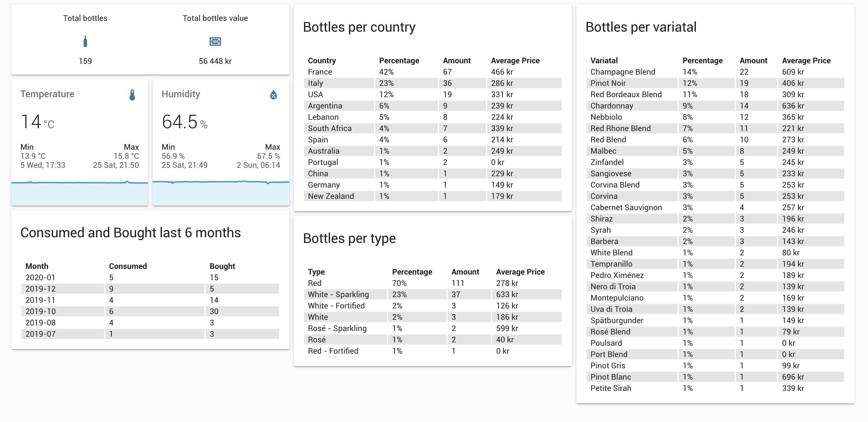Click the 14 °C temperature reading
Screen dimensions: 868x422
tap(37, 122)
